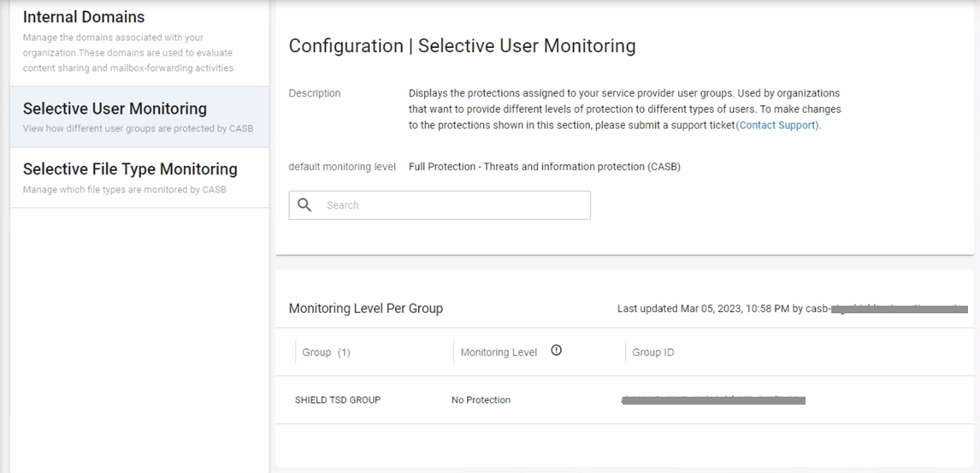The height and width of the screenshot is (473, 980).
Task: Open the Internal Domains section
Action: (84, 17)
